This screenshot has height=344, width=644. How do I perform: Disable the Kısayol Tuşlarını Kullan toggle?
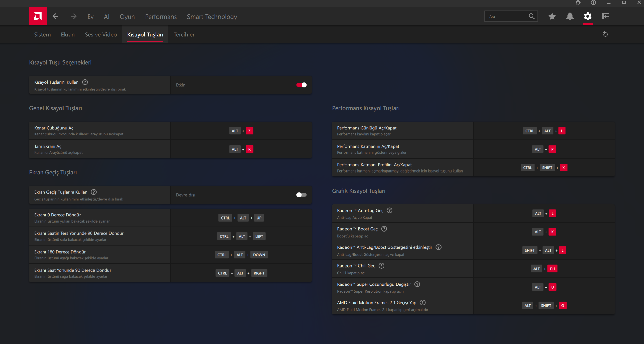click(301, 85)
